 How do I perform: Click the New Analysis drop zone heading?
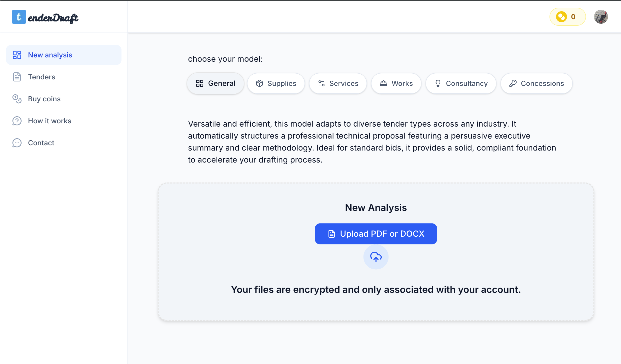point(376,208)
